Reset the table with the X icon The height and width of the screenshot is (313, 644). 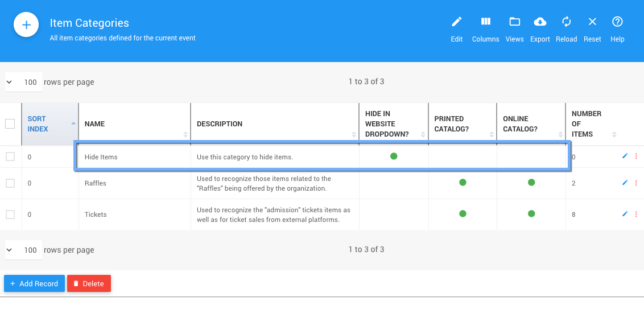click(x=592, y=28)
